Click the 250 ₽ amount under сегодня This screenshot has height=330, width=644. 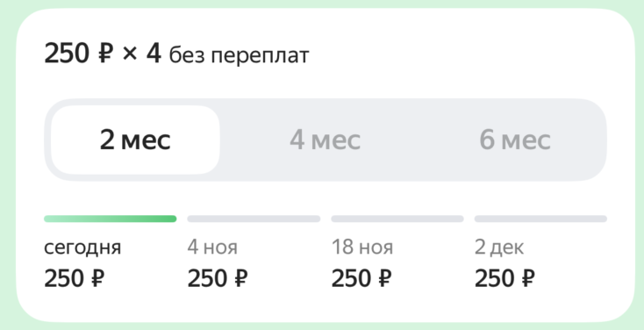point(75,278)
